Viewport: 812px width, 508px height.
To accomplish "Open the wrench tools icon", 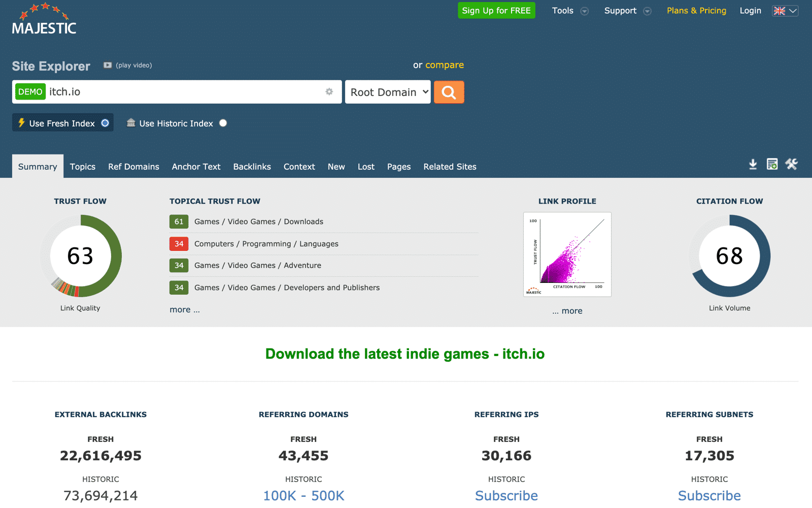I will click(791, 164).
